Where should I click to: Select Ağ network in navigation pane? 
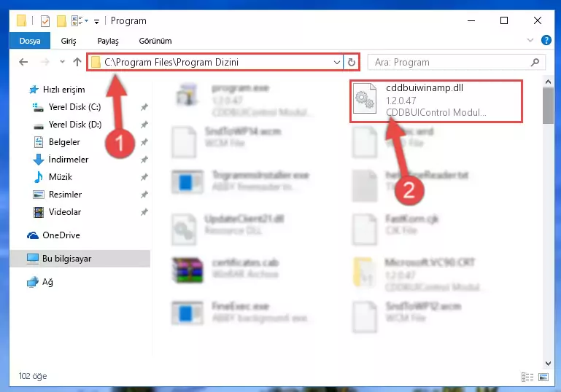pyautogui.click(x=47, y=282)
